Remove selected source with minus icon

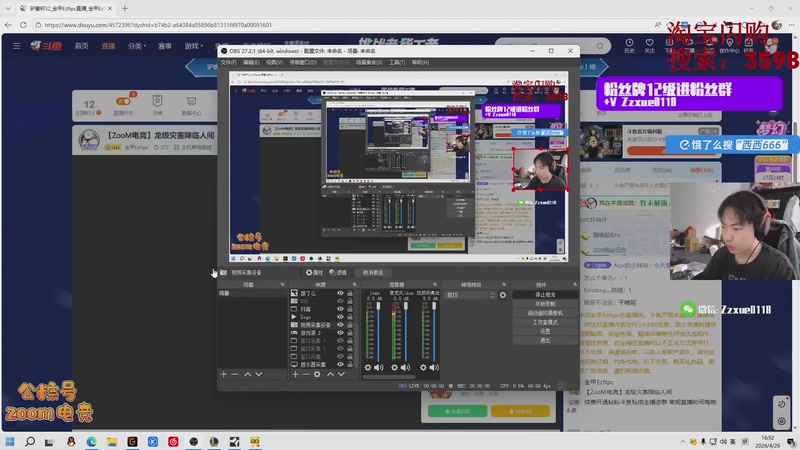306,374
